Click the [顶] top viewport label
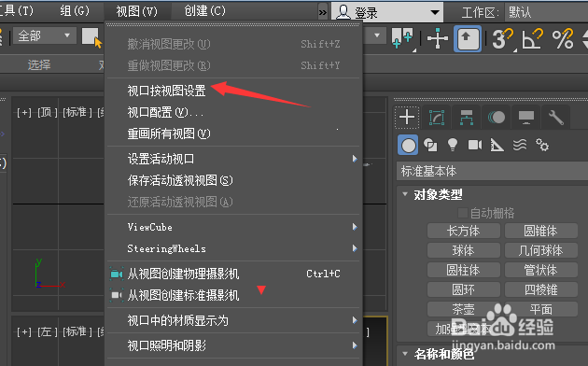 pos(48,112)
